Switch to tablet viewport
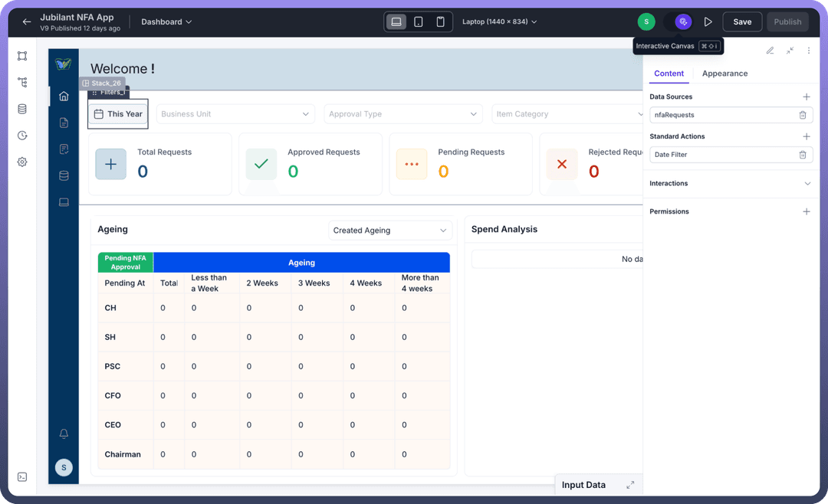 pos(418,22)
